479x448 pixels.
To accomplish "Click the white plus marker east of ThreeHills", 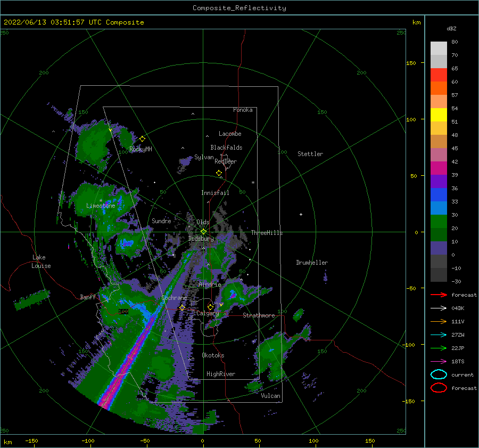I will [301, 214].
